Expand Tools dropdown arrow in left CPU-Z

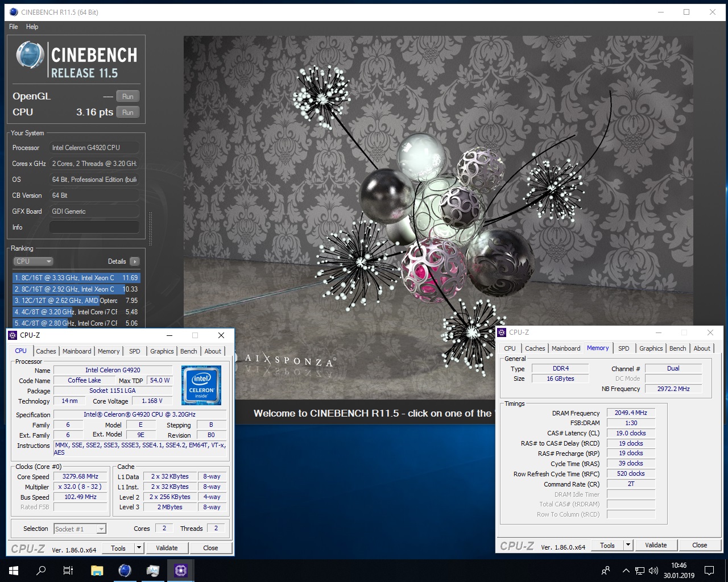[x=139, y=548]
